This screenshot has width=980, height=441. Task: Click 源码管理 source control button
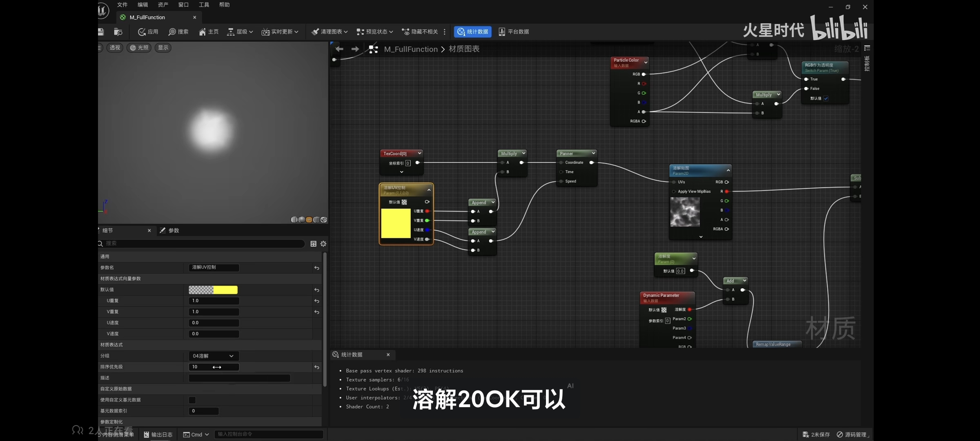(852, 434)
